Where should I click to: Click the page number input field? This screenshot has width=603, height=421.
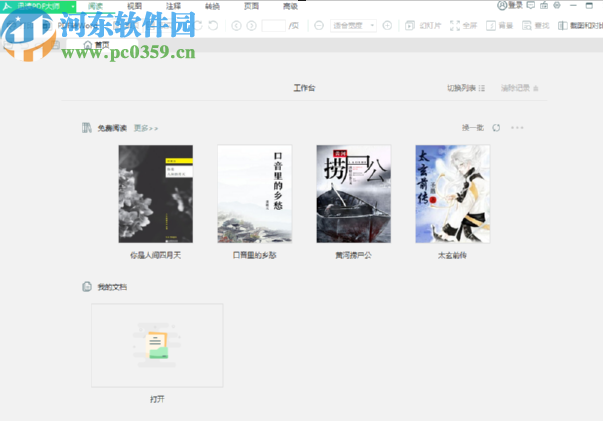273,25
